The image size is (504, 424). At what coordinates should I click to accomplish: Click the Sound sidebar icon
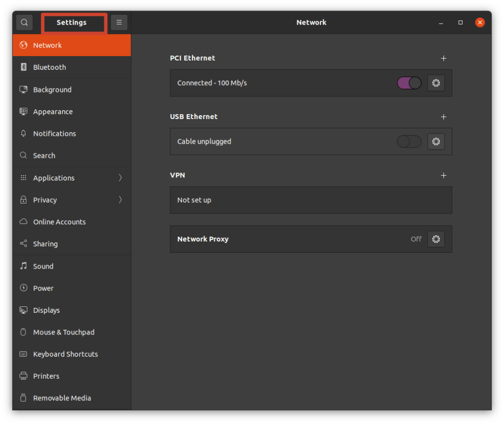tap(23, 266)
